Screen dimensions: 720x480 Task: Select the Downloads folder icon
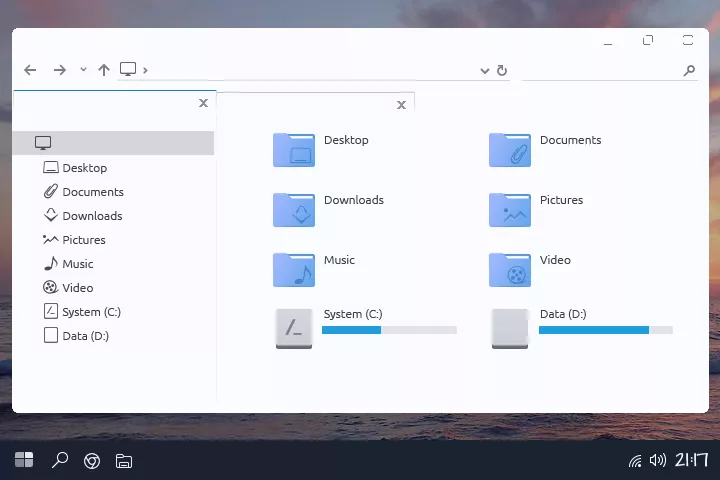294,210
